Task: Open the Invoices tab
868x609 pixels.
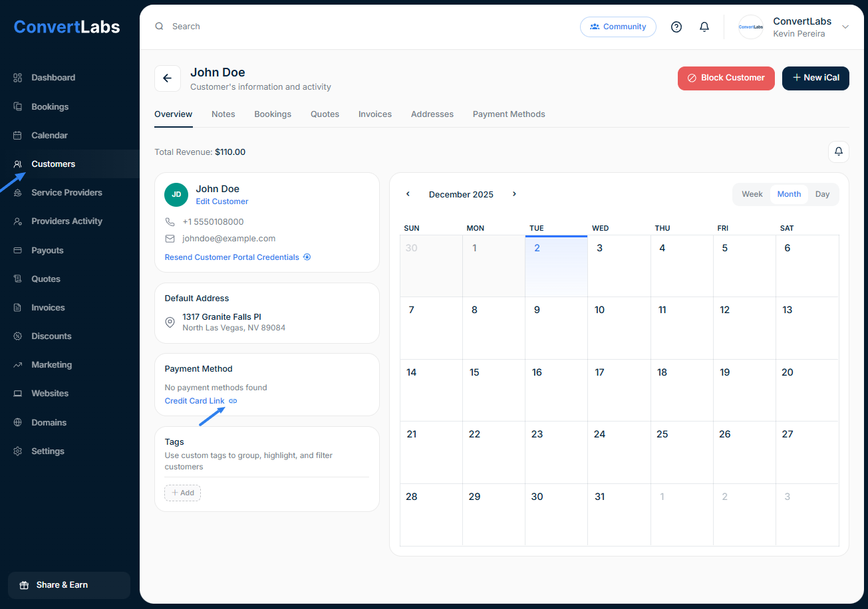Action: point(375,114)
